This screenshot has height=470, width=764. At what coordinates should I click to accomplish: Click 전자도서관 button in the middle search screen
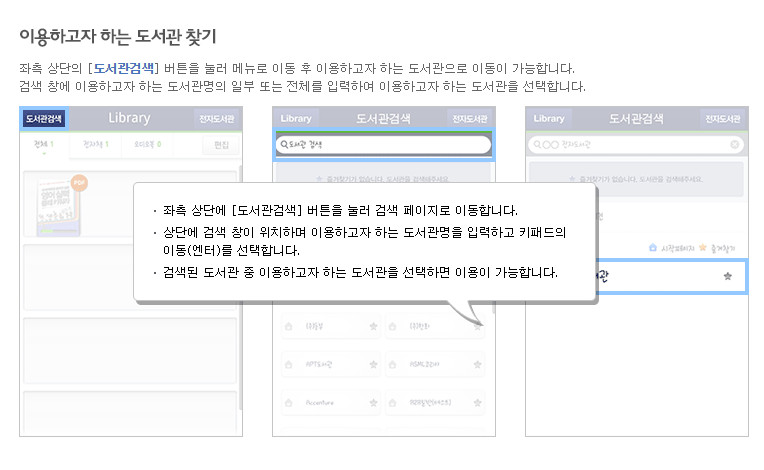pos(469,119)
